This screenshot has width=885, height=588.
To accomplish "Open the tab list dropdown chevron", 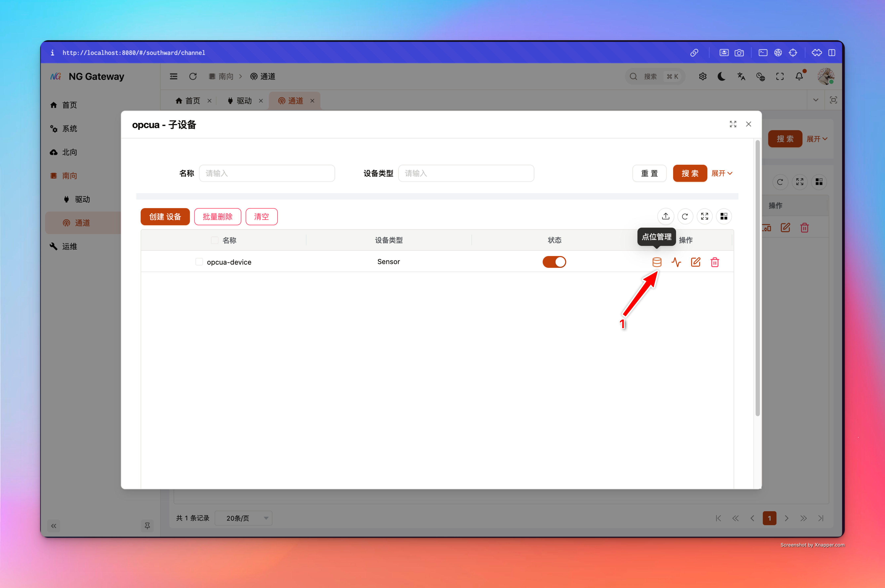I will 816,100.
